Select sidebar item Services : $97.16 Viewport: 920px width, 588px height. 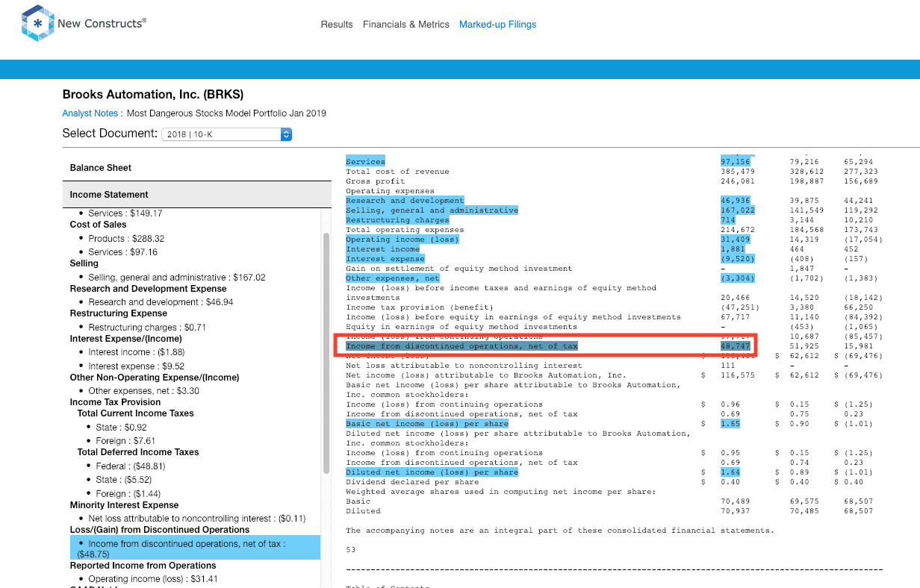pyautogui.click(x=123, y=252)
